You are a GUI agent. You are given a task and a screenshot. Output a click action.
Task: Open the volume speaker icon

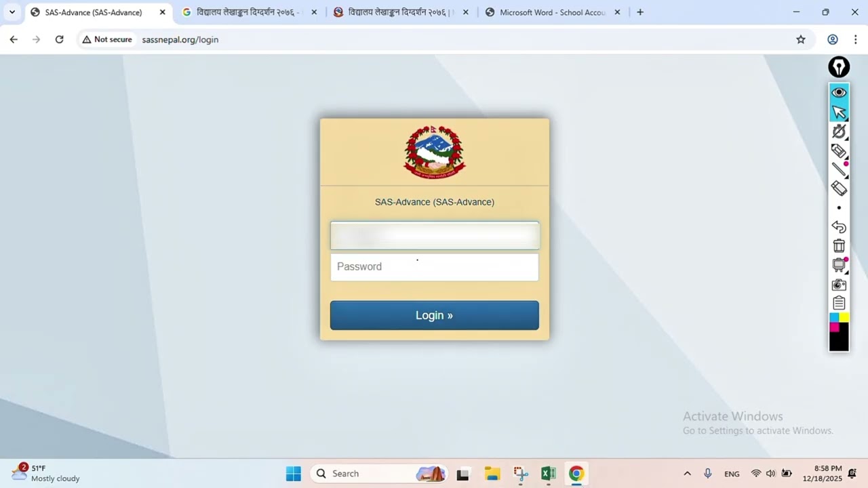click(x=770, y=474)
